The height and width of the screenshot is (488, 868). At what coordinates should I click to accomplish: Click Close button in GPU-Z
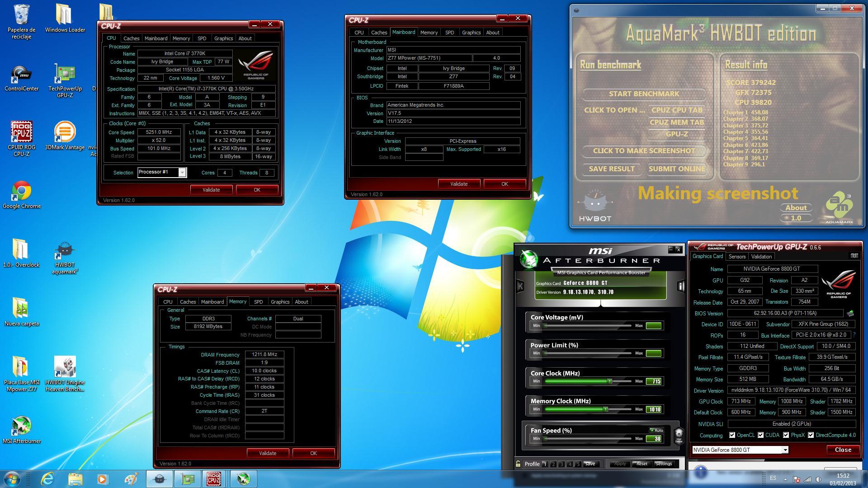coord(843,450)
